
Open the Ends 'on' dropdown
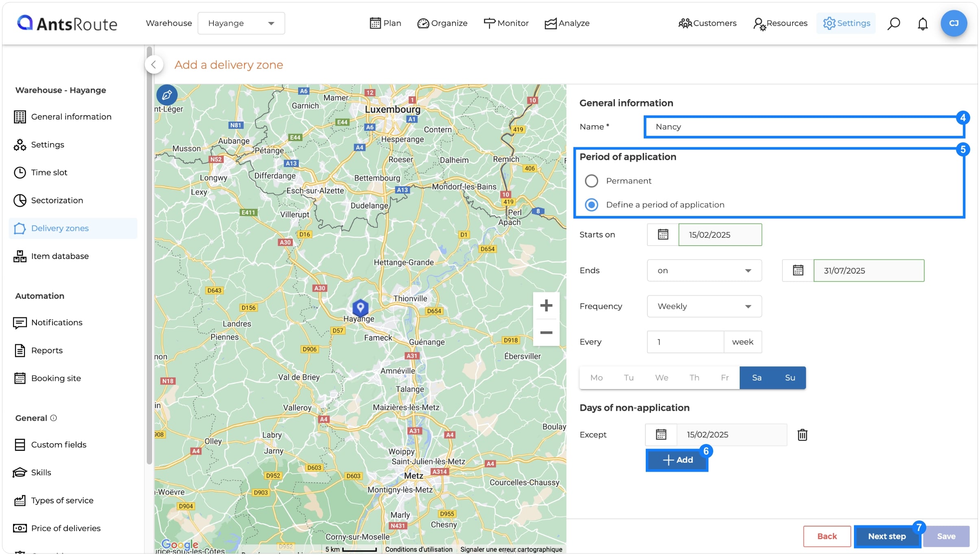[704, 270]
